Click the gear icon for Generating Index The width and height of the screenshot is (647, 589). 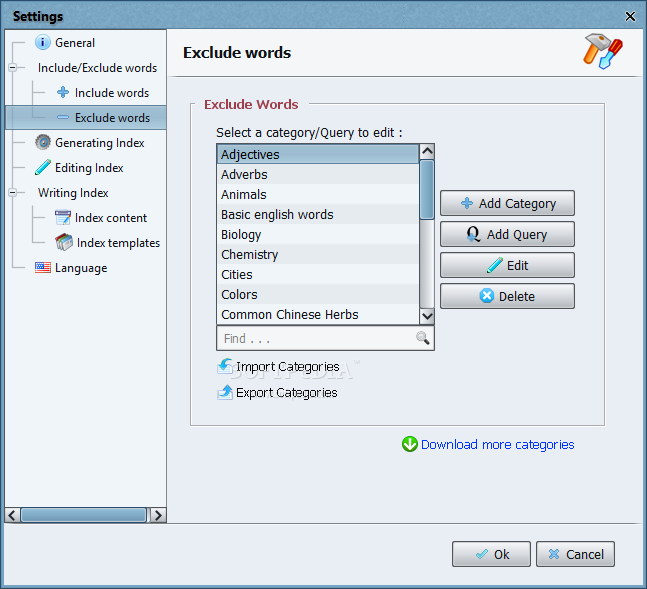pyautogui.click(x=43, y=142)
